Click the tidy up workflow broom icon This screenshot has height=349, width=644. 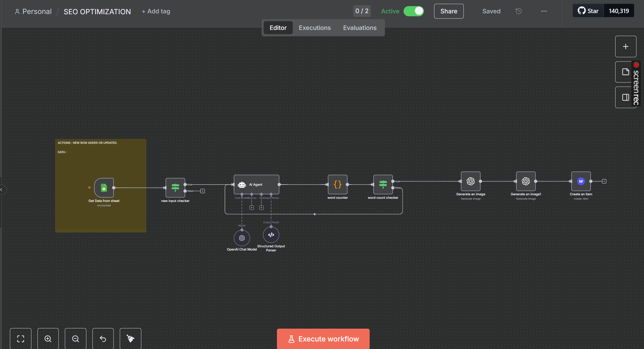130,339
